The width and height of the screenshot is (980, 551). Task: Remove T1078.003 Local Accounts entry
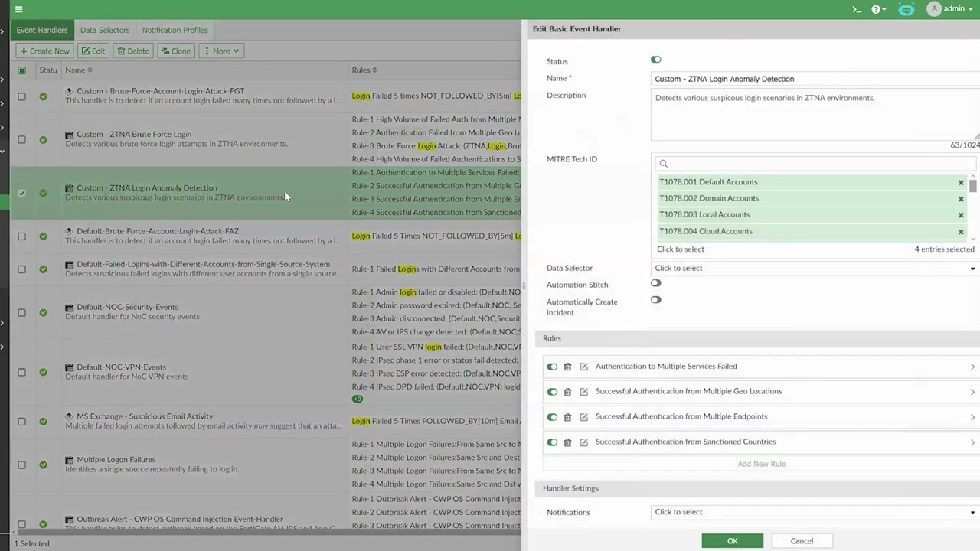961,215
